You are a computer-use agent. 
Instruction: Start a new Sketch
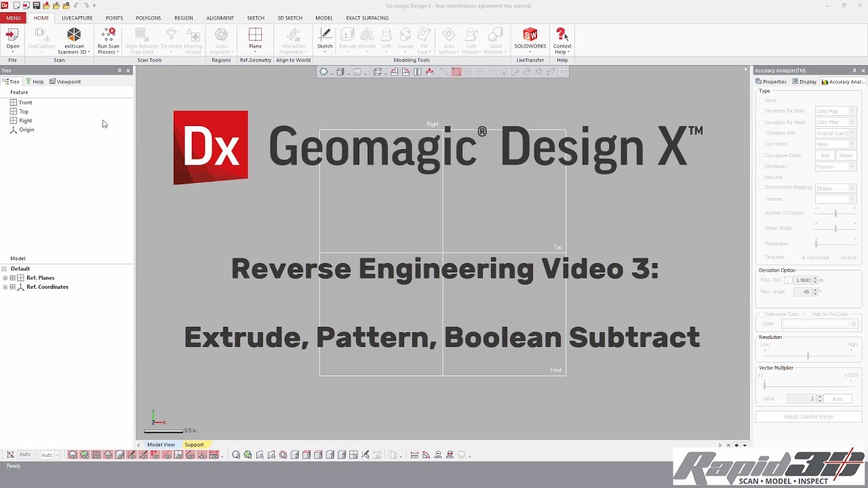[x=325, y=39]
